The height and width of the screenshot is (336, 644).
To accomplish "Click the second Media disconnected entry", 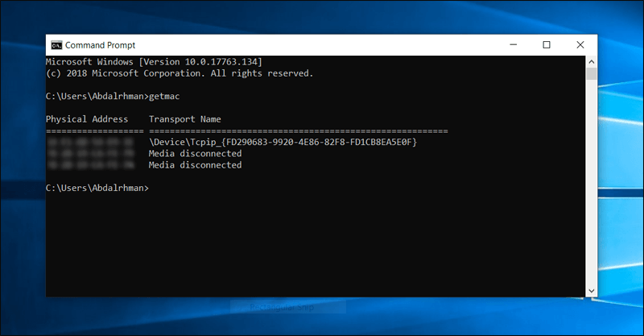I will click(x=195, y=165).
